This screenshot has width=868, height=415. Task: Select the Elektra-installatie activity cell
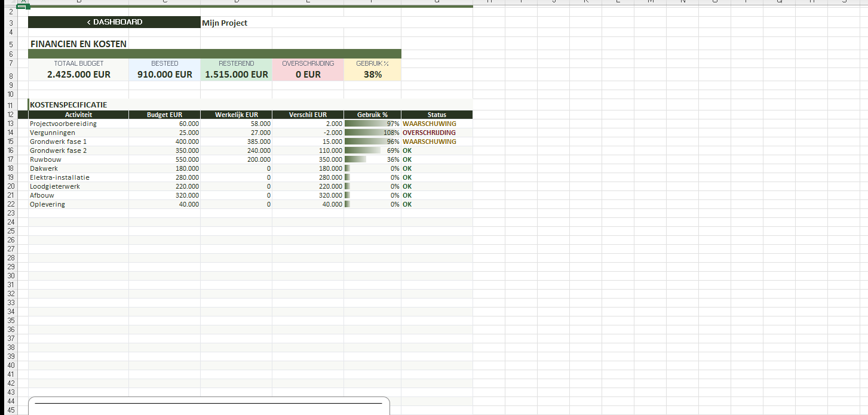point(60,177)
